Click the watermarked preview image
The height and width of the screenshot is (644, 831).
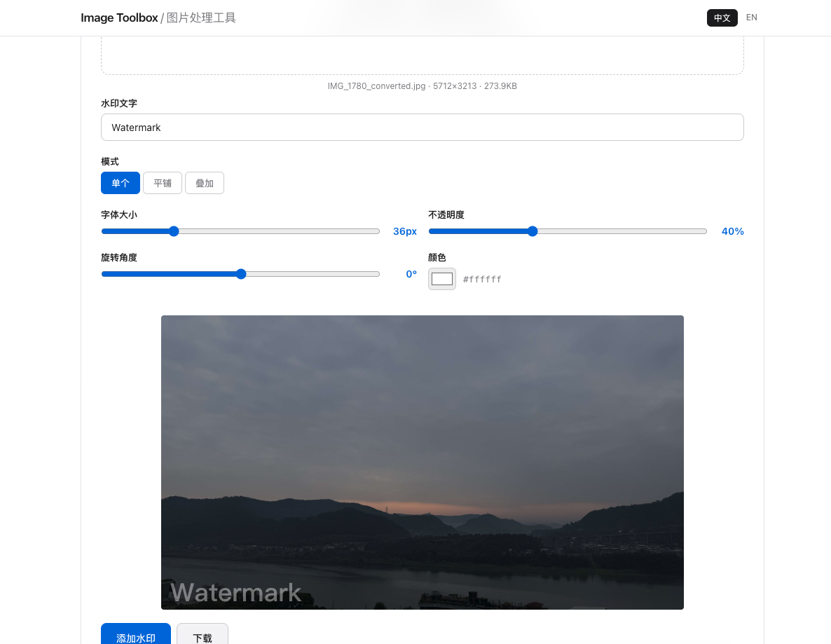click(x=423, y=463)
